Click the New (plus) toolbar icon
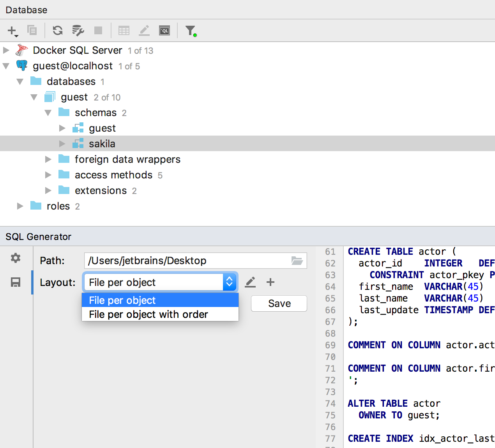 tap(12, 31)
